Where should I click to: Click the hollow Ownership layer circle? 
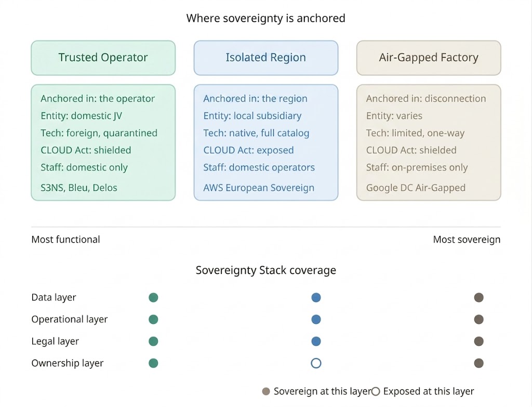316,363
